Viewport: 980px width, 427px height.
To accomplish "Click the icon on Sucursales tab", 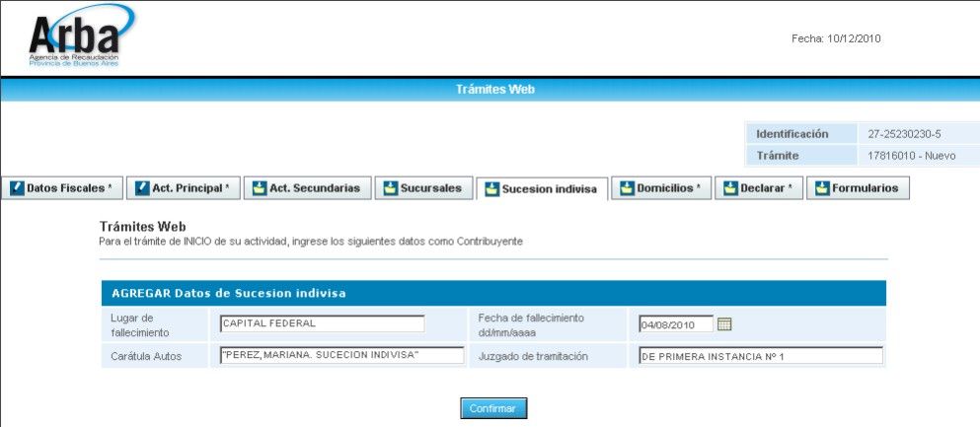I will click(391, 188).
